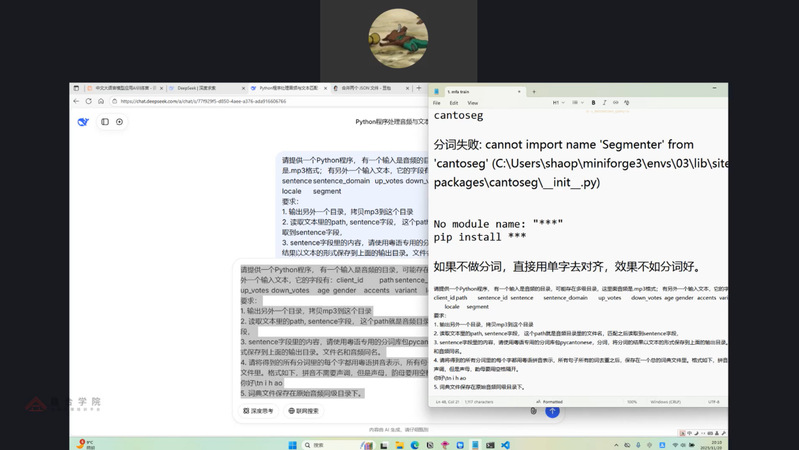Open the Notepad File menu
This screenshot has width=799, height=450.
pos(437,103)
